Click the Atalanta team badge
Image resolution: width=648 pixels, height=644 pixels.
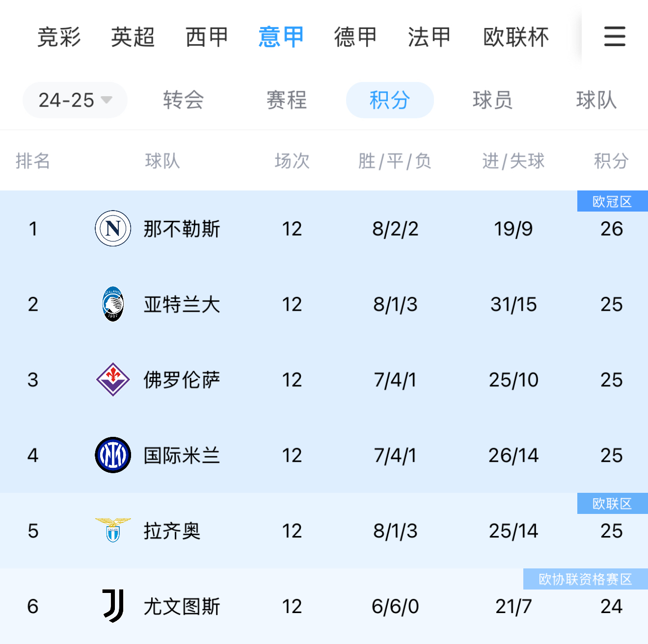point(112,304)
